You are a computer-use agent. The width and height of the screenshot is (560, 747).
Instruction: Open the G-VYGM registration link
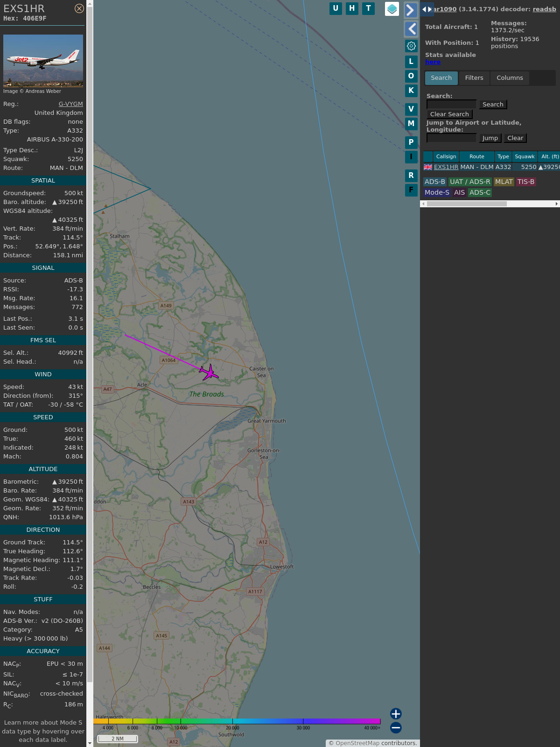pyautogui.click(x=70, y=104)
